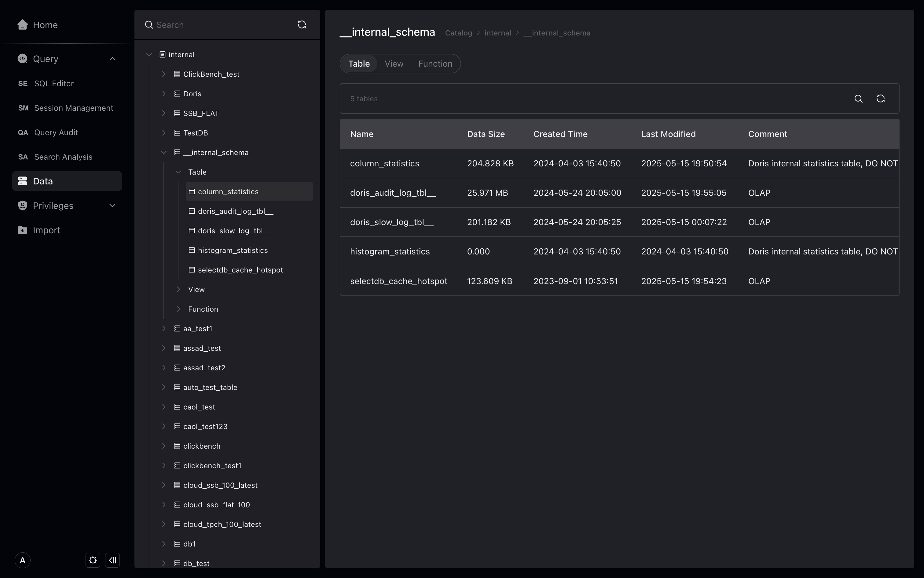Image resolution: width=924 pixels, height=578 pixels.
Task: Click the Data Size column header
Action: point(486,134)
